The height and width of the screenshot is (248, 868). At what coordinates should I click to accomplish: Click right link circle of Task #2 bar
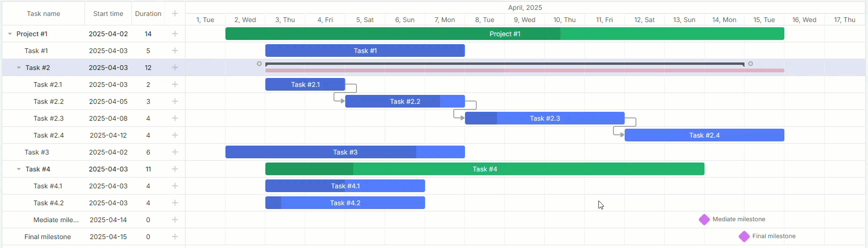tap(751, 63)
